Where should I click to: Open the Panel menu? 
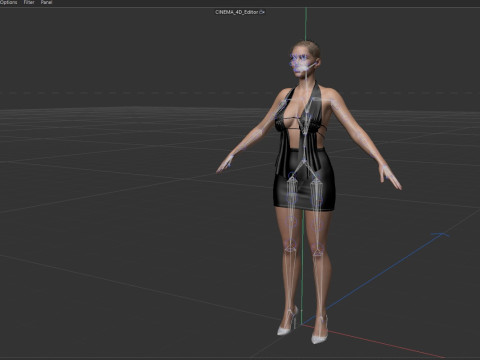pos(46,2)
